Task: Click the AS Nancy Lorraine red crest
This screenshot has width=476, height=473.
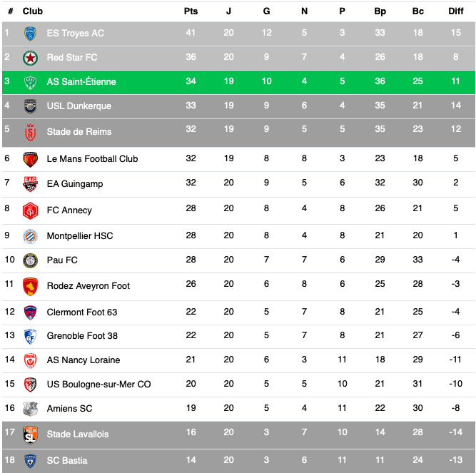Action: click(30, 360)
